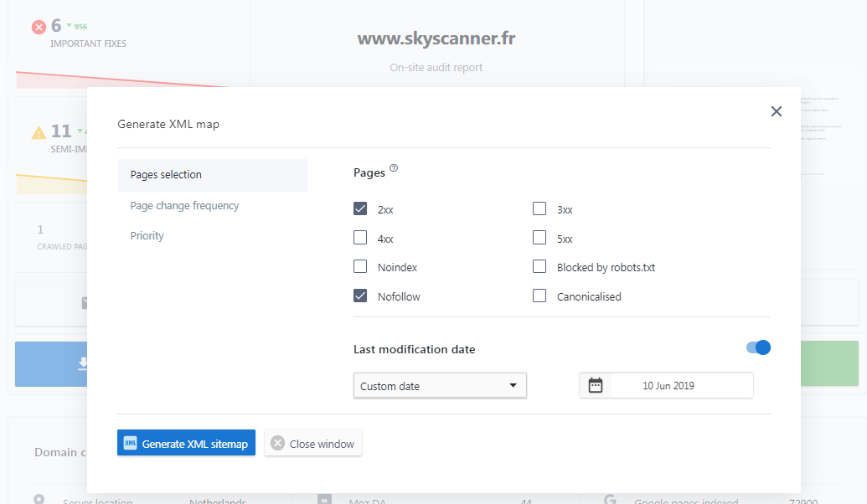Uncheck the 2xx pages checkbox
Screen dimensions: 867x504
pos(360,208)
